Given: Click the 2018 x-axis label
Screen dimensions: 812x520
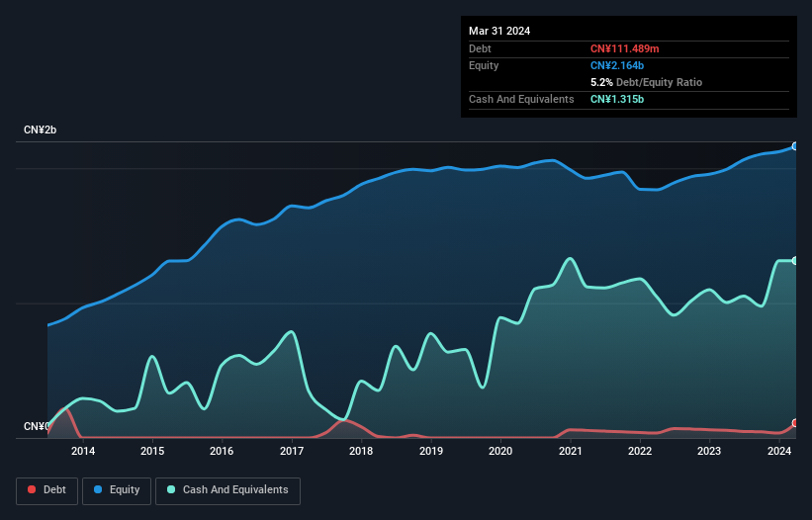Looking at the screenshot, I should click(361, 451).
